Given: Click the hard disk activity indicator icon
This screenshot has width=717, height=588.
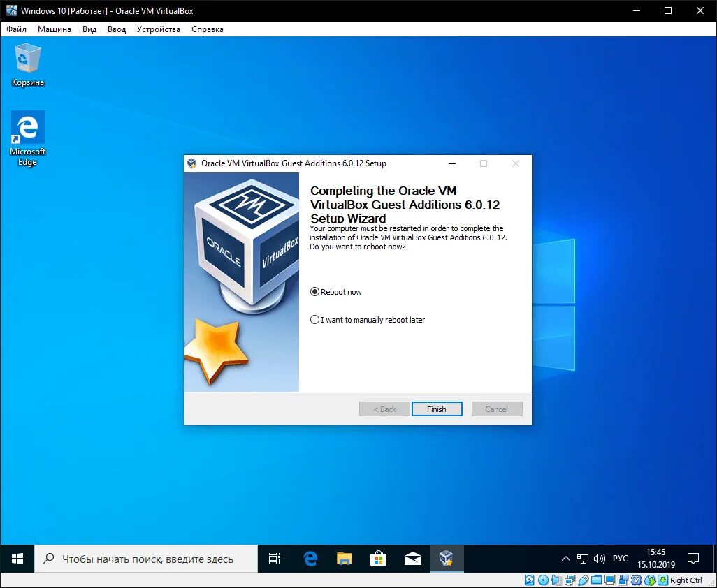Looking at the screenshot, I should [x=530, y=580].
